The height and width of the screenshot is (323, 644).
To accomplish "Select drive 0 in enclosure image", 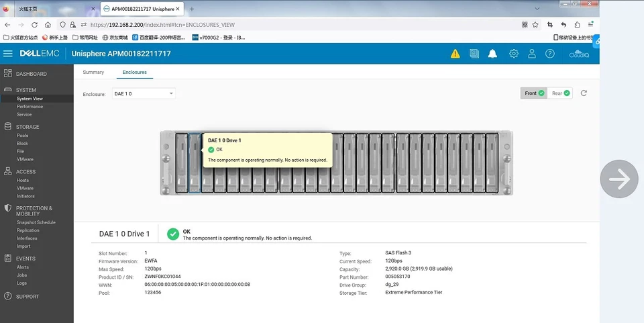I will tap(182, 163).
